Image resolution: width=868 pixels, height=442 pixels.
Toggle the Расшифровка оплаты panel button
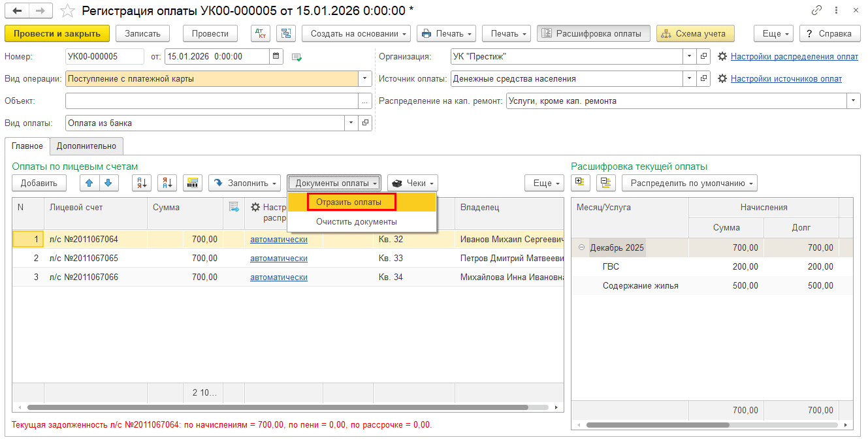(594, 33)
